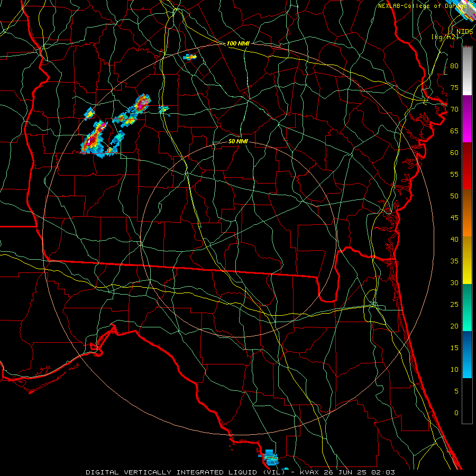Select the yellow segment of the color legend
The height and width of the screenshot is (476, 476).
467,260
